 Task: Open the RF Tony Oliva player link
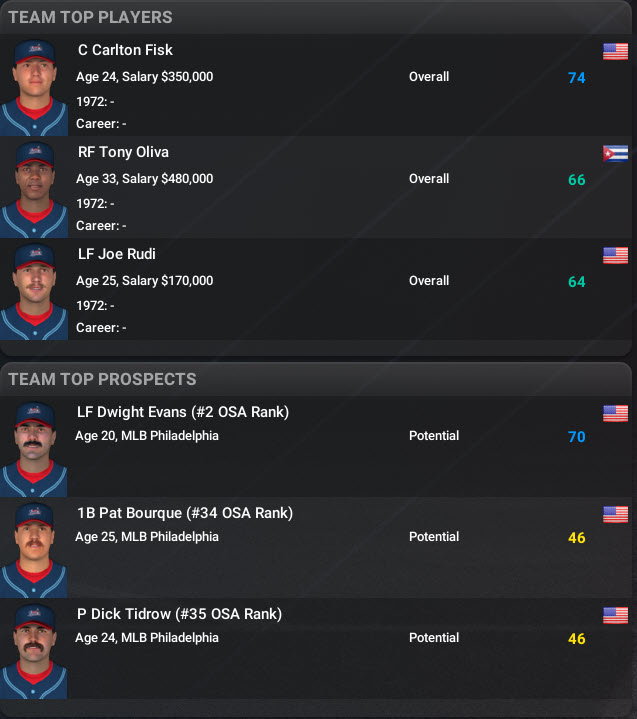[x=123, y=152]
